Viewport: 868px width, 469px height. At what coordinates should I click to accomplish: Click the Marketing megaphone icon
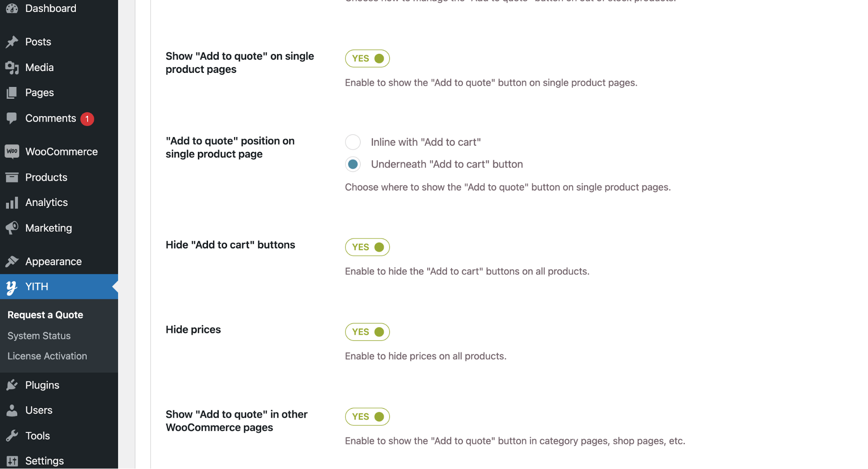(12, 228)
